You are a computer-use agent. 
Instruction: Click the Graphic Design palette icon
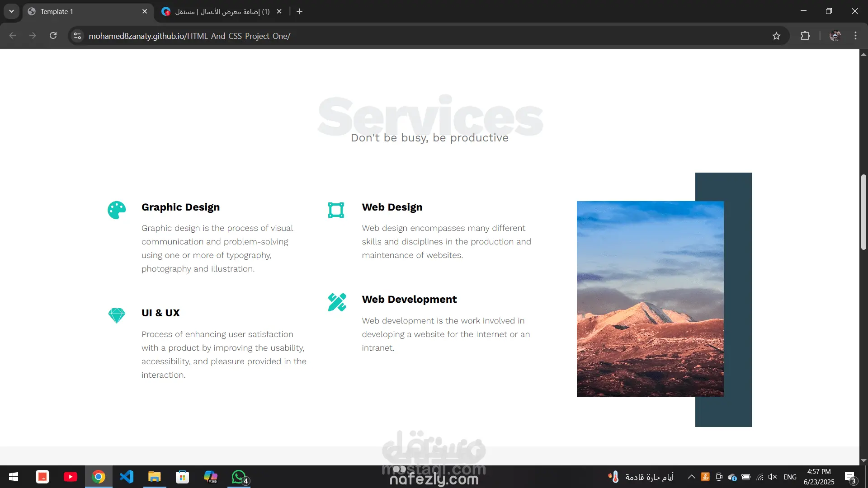tap(117, 210)
